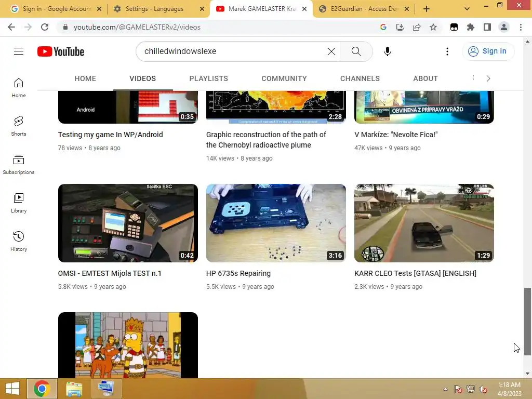Open Chrome profile avatar menu
This screenshot has height=399, width=532.
(504, 27)
